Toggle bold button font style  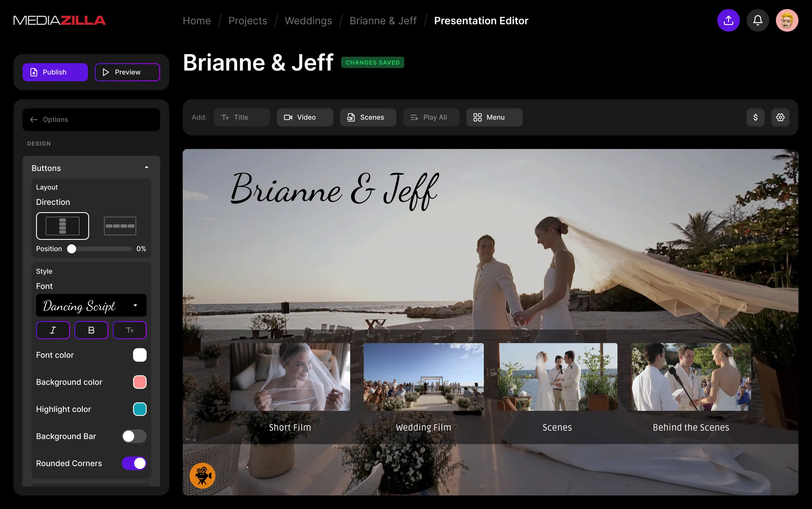pos(91,330)
